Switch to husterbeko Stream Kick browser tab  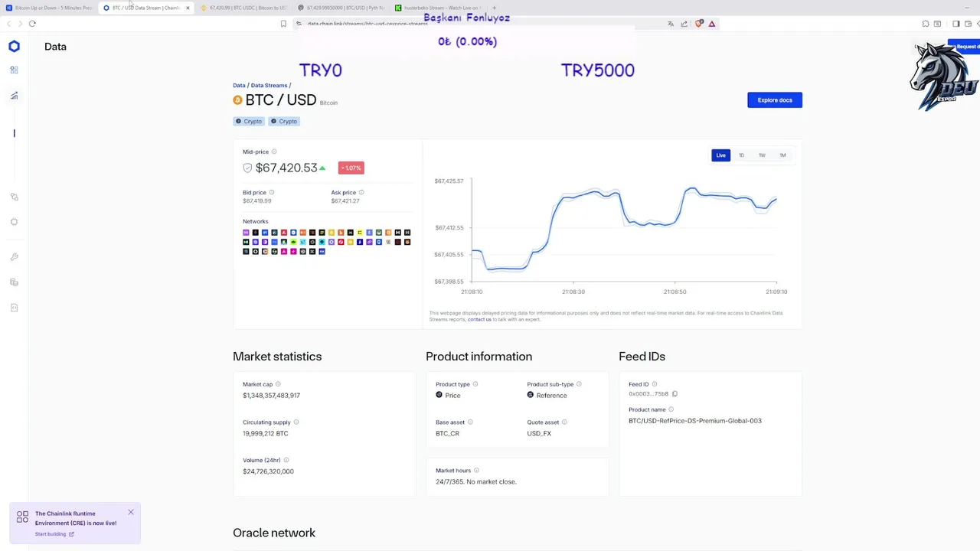click(438, 8)
